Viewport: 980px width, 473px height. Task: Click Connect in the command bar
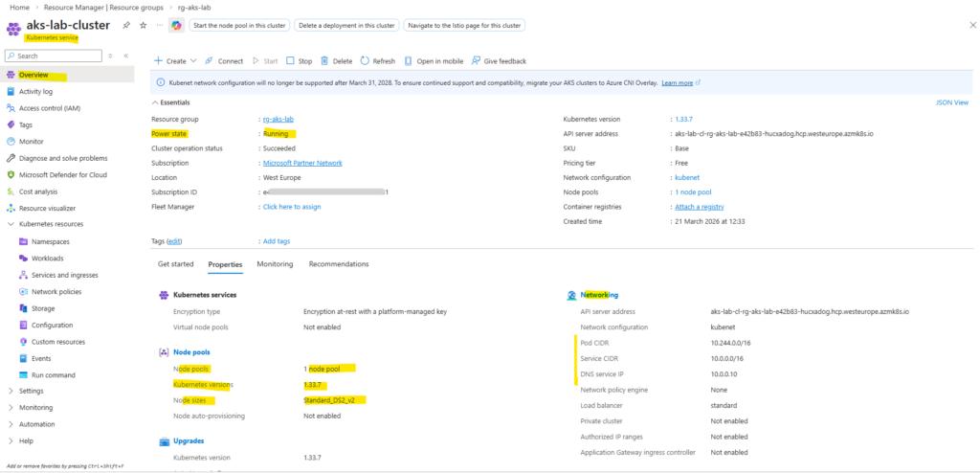(x=224, y=61)
